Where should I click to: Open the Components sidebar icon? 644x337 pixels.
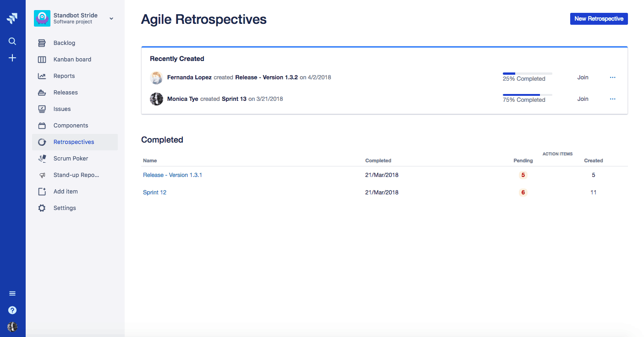[x=42, y=125]
